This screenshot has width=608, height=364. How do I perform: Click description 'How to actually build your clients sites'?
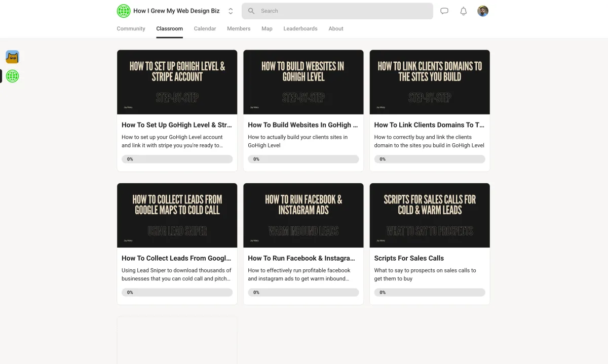coord(298,141)
